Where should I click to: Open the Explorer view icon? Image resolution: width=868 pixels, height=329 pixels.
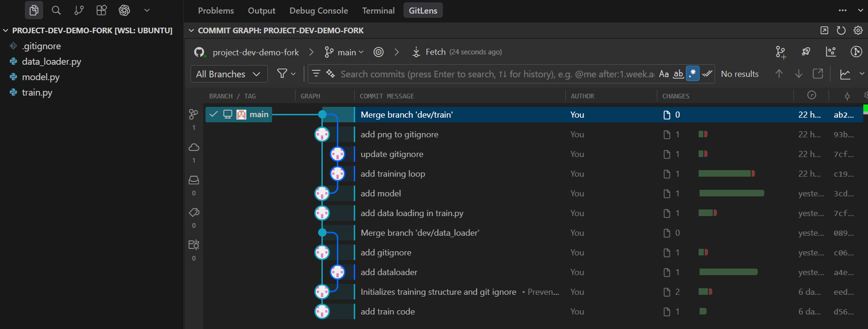[34, 10]
